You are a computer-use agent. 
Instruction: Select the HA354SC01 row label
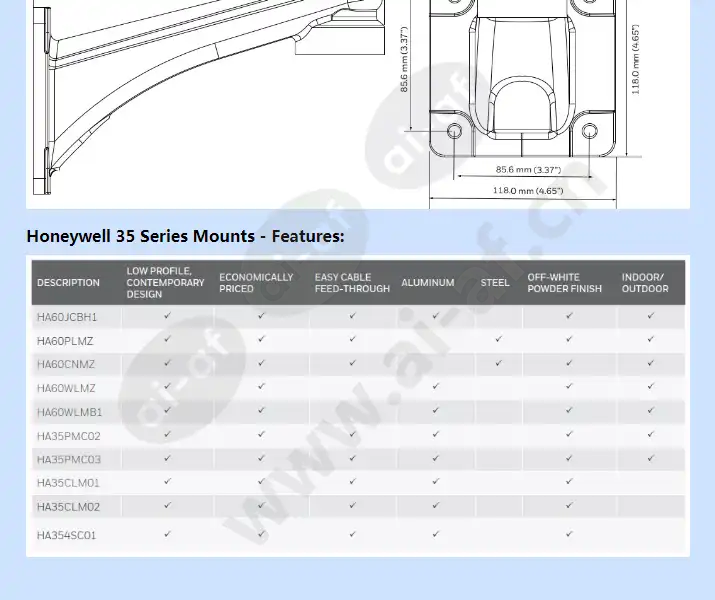67,535
